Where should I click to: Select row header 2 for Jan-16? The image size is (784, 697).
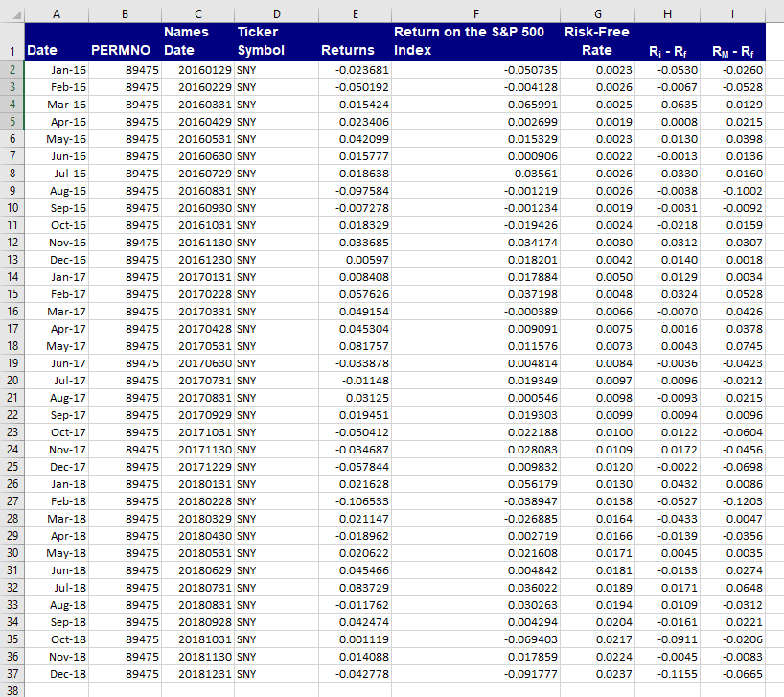11,68
